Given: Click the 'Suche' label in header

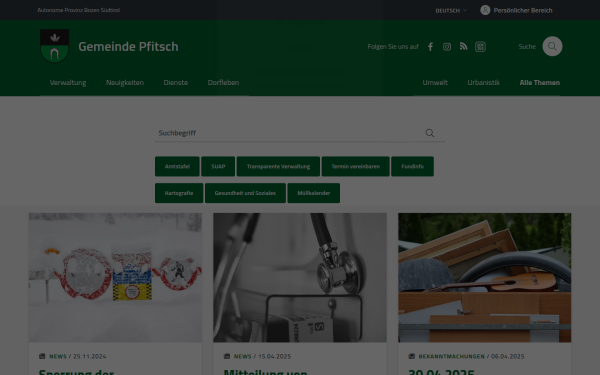Looking at the screenshot, I should click(527, 47).
